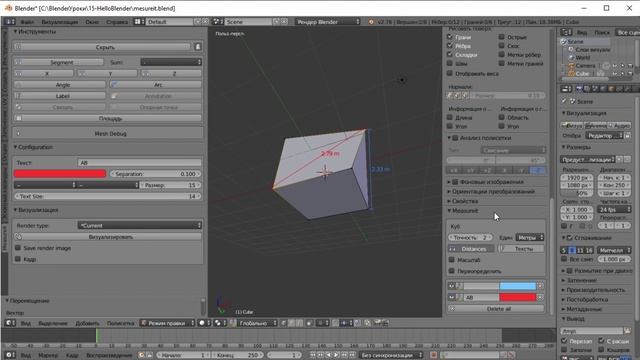
Task: Open the Окно menu
Action: point(92,22)
